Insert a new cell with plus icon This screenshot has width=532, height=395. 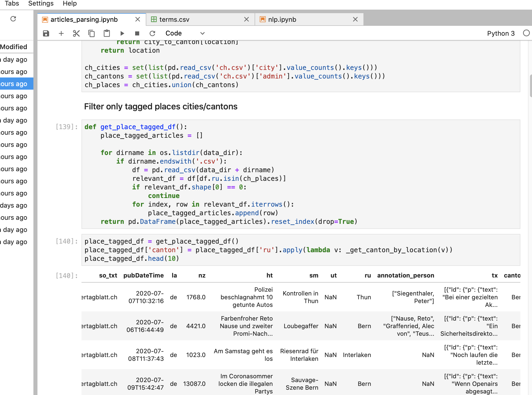[x=61, y=33]
